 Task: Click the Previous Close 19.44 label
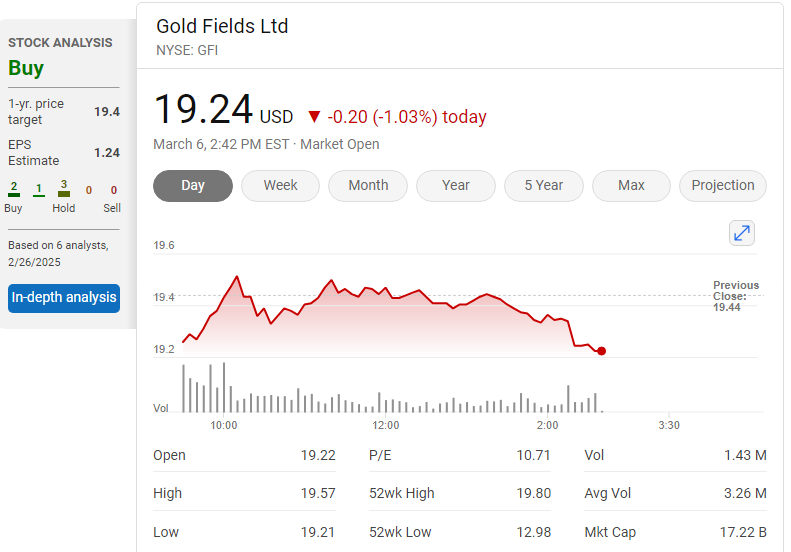(x=735, y=296)
